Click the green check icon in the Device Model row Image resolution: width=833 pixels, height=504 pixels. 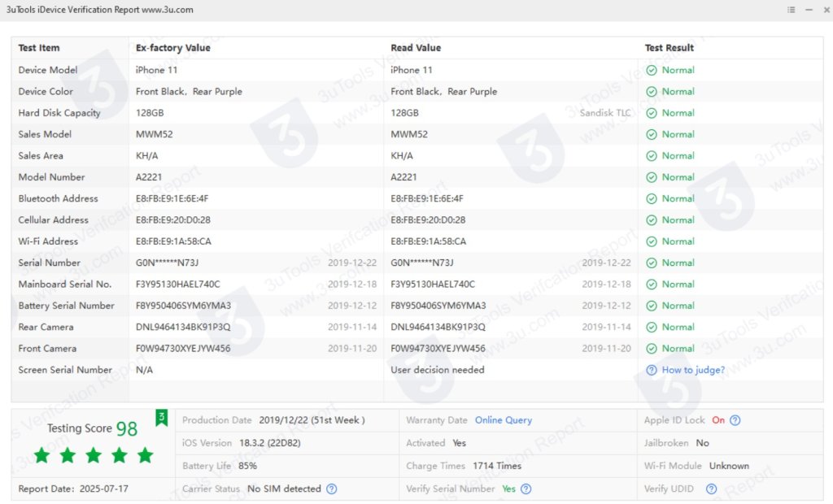652,70
